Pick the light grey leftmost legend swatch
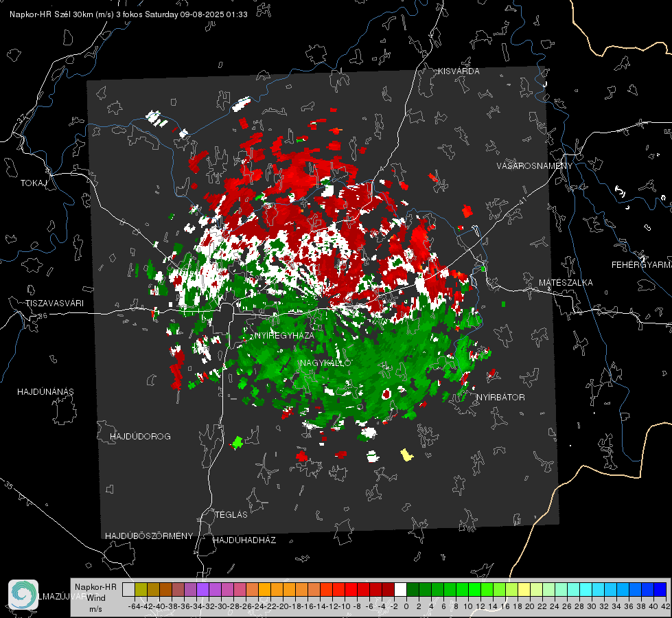 click(x=128, y=589)
